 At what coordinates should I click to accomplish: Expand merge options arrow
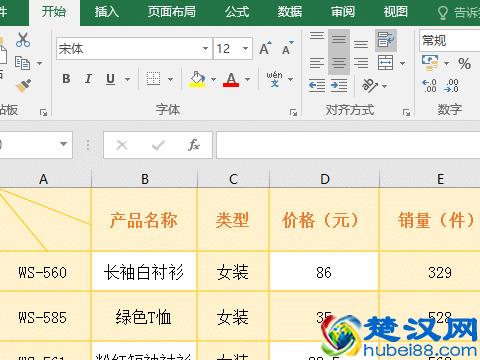pos(402,63)
